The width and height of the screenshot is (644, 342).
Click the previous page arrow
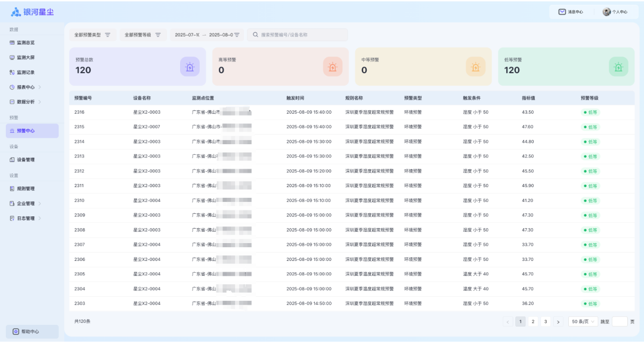[507, 322]
